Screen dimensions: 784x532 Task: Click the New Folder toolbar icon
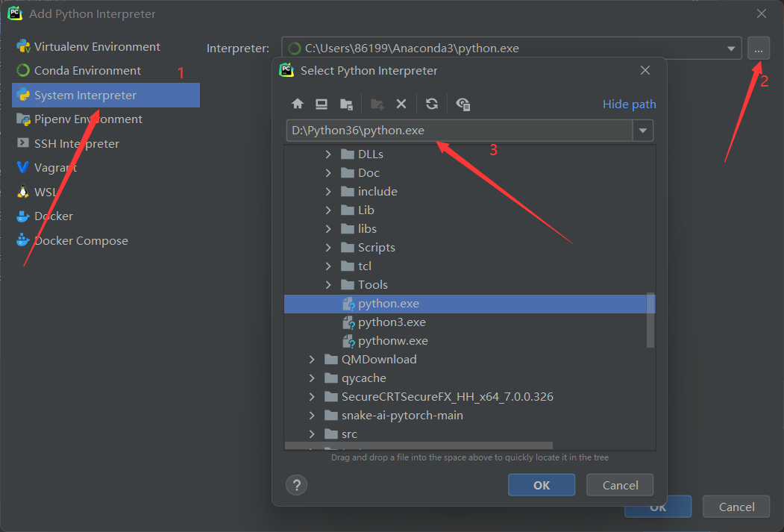point(377,104)
